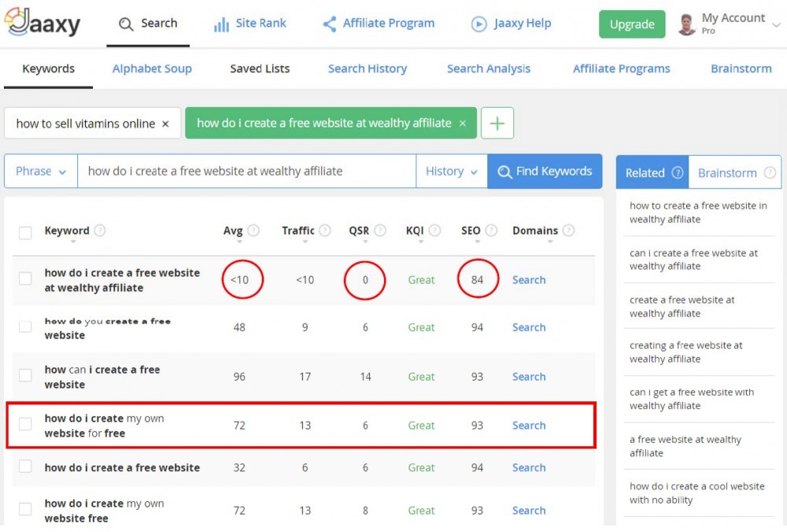The image size is (787, 532).
Task: Click the help icon next to Traffic header
Action: tap(325, 231)
